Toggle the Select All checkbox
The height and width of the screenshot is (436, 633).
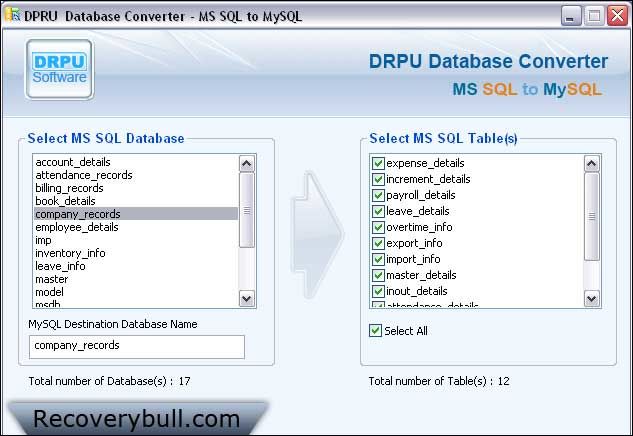pyautogui.click(x=375, y=331)
